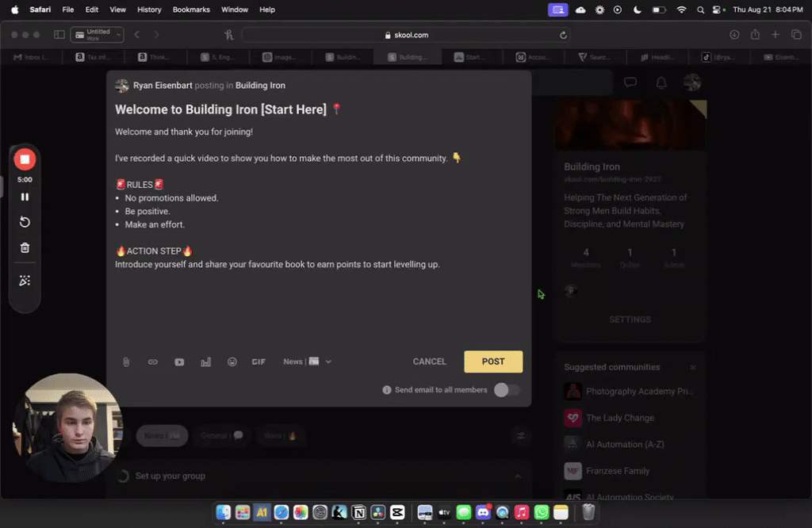Open the GIF picker
The image size is (812, 528).
pos(259,362)
